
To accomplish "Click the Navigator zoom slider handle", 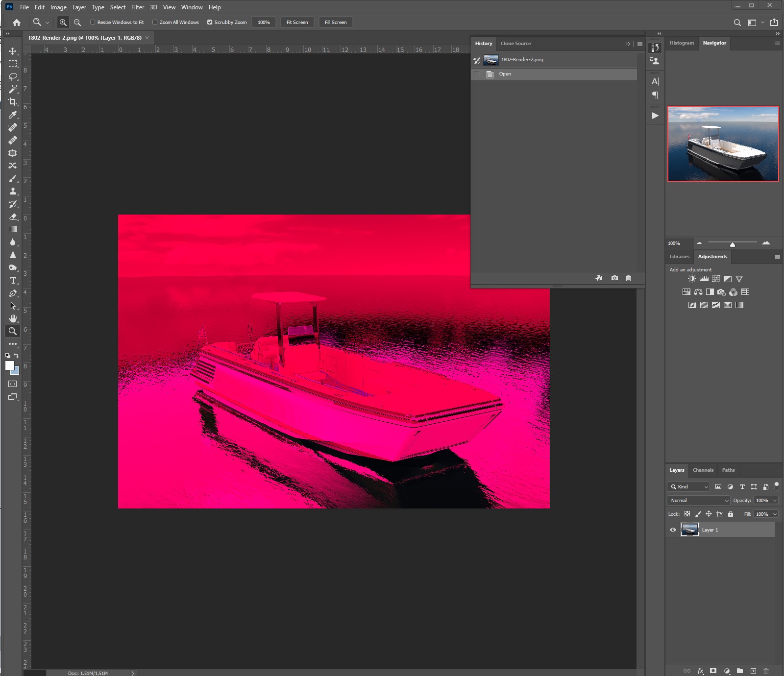I will (x=733, y=244).
